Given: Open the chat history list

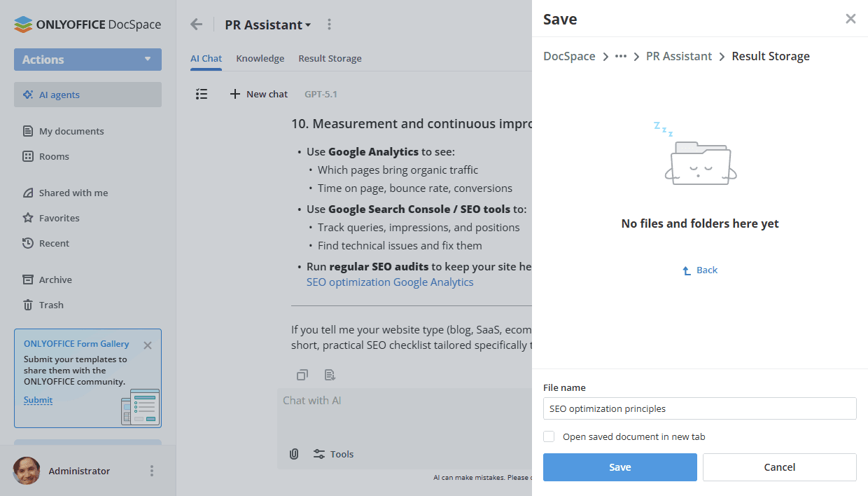Looking at the screenshot, I should coord(202,93).
